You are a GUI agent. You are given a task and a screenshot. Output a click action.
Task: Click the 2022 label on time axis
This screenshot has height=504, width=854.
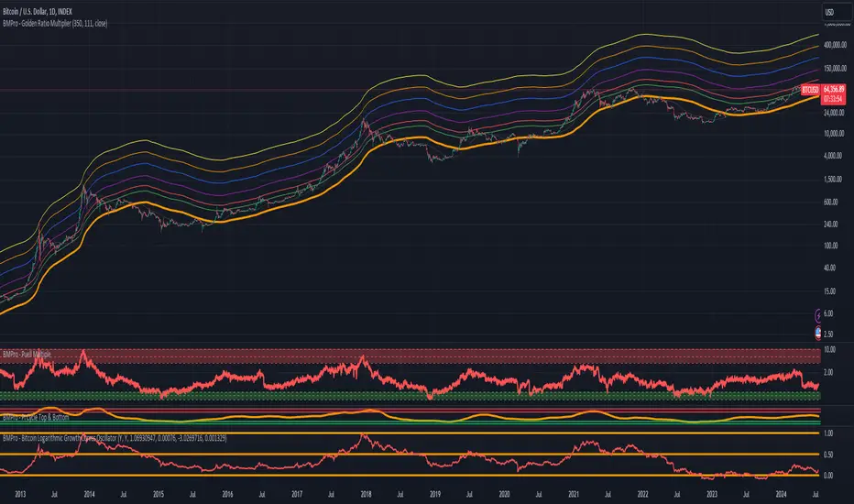click(642, 494)
